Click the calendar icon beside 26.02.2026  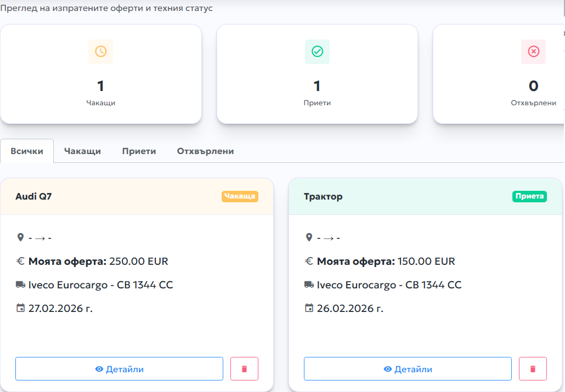(309, 308)
